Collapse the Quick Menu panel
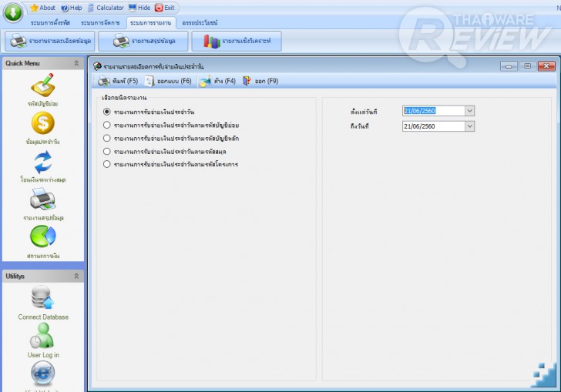This screenshot has height=392, width=561. point(76,63)
